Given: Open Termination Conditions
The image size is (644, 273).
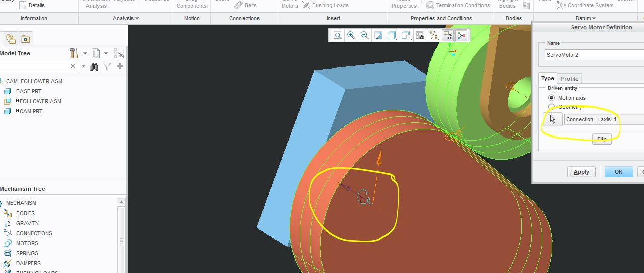Looking at the screenshot, I should tap(458, 5).
